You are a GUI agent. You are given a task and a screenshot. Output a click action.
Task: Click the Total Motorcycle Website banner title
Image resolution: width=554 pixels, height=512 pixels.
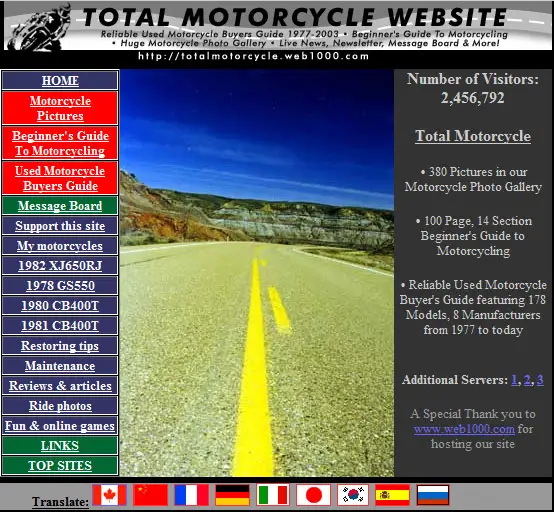tap(295, 17)
